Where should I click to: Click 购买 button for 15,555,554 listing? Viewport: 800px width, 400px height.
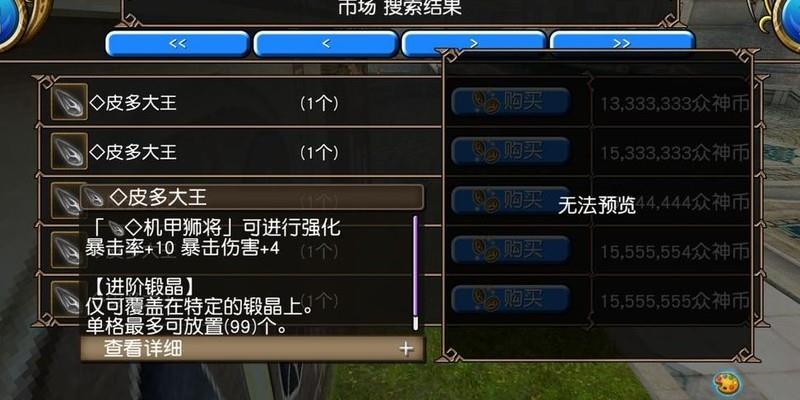click(x=510, y=250)
